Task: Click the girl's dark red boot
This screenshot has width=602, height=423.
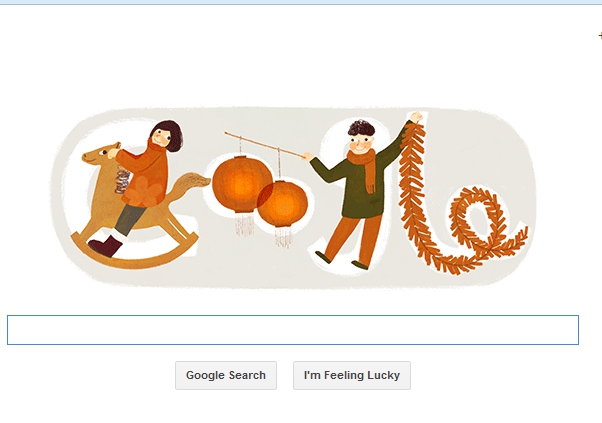Action: pos(105,246)
